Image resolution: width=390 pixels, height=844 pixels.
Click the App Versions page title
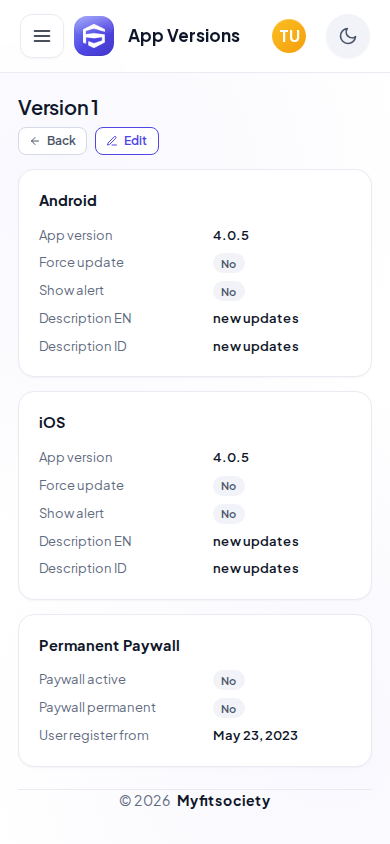[184, 36]
